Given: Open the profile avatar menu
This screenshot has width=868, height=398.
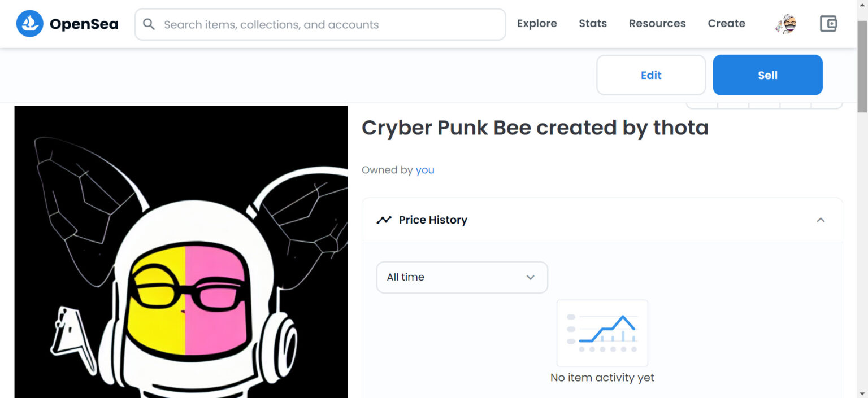Looking at the screenshot, I should 785,24.
